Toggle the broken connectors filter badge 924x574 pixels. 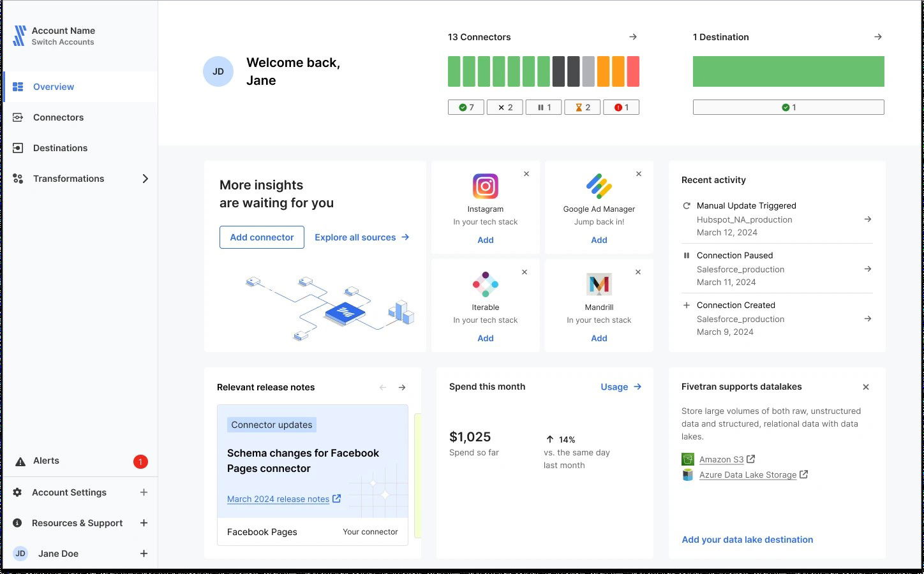pos(621,107)
